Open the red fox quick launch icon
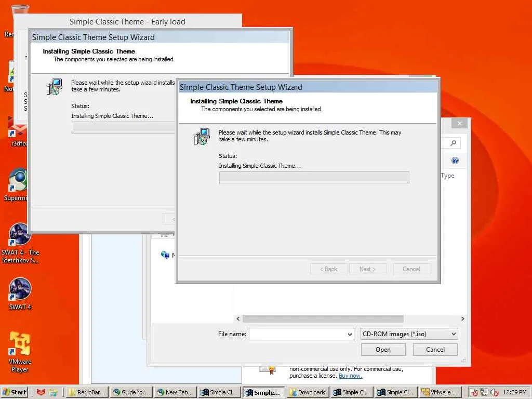 pyautogui.click(x=41, y=392)
